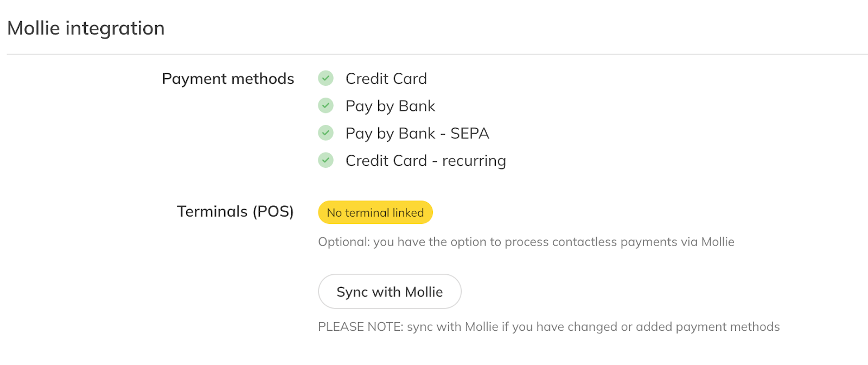Click the Pay by Bank payment method text
868x365 pixels.
[390, 106]
